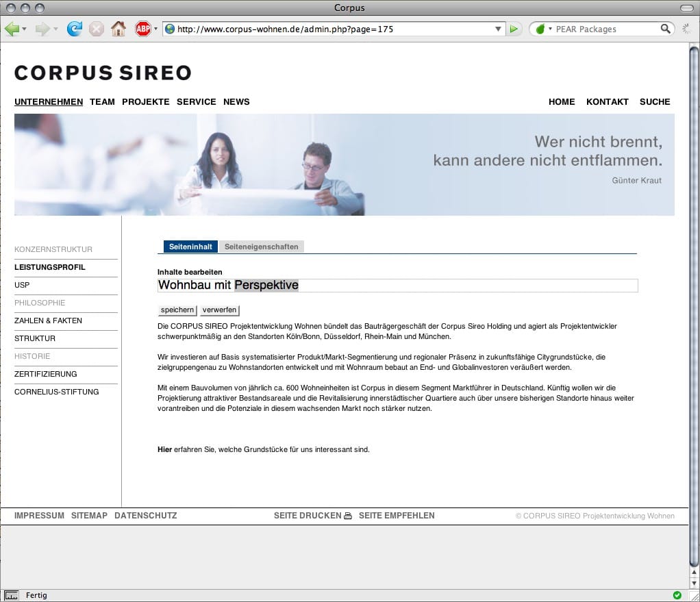This screenshot has height=602, width=700.
Task: Click the banner image with two people
Action: [345, 164]
